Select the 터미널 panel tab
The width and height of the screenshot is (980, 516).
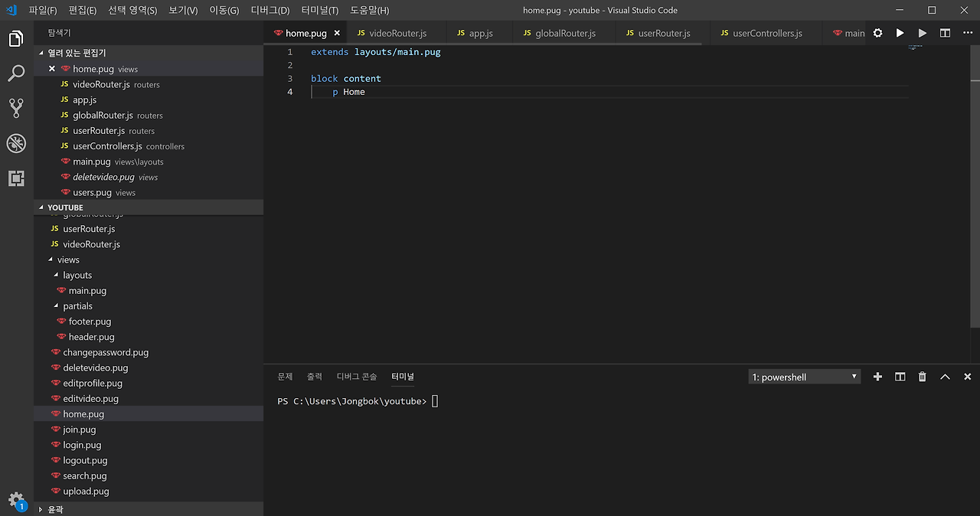[403, 377]
